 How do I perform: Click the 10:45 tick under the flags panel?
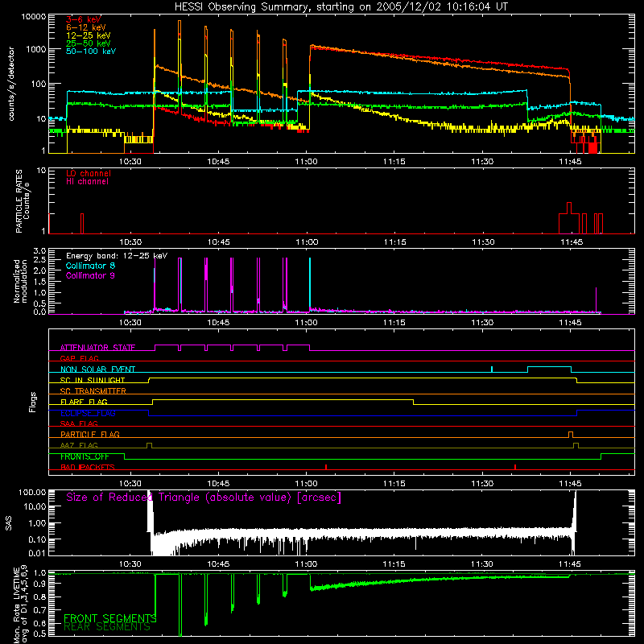pos(218,484)
